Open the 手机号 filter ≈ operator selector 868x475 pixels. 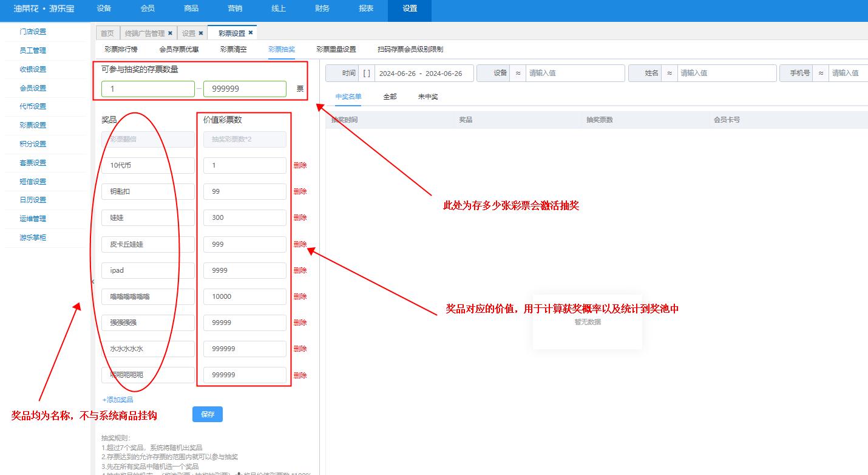[x=821, y=73]
